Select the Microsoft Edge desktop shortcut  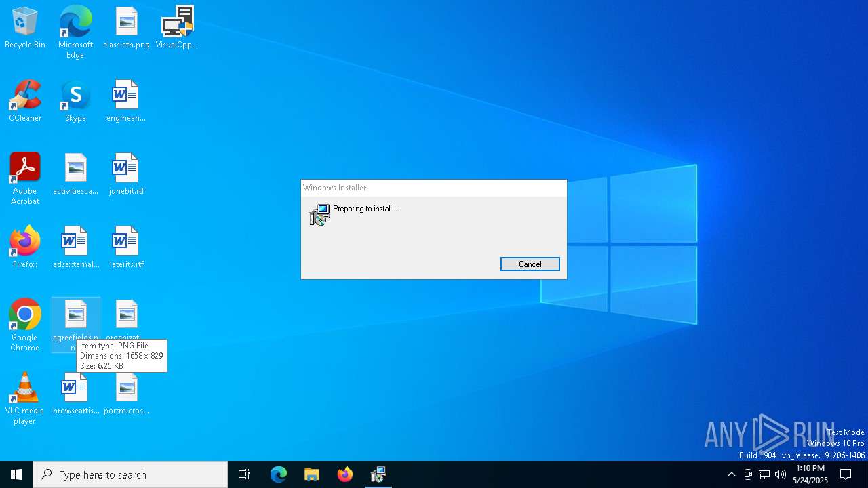coord(75,33)
